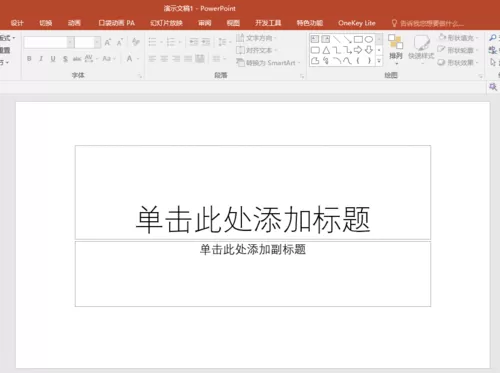The height and width of the screenshot is (373, 500).
Task: Select the oval shape
Action: [369, 40]
